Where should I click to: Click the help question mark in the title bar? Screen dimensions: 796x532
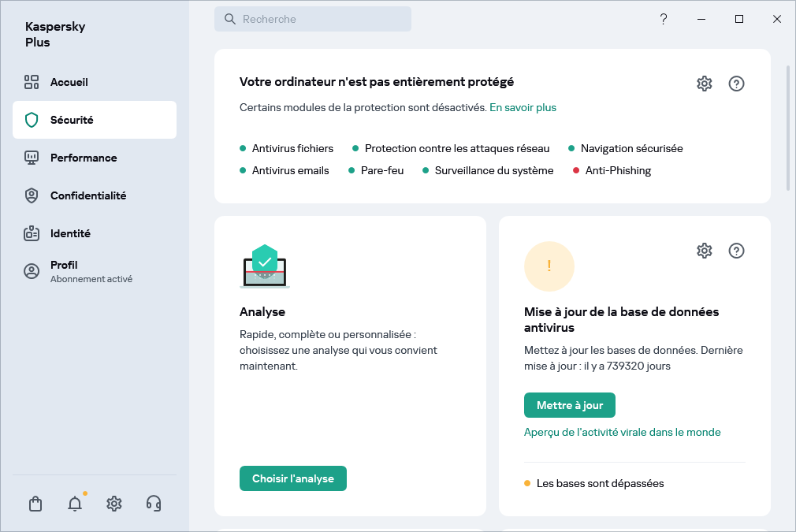(664, 18)
